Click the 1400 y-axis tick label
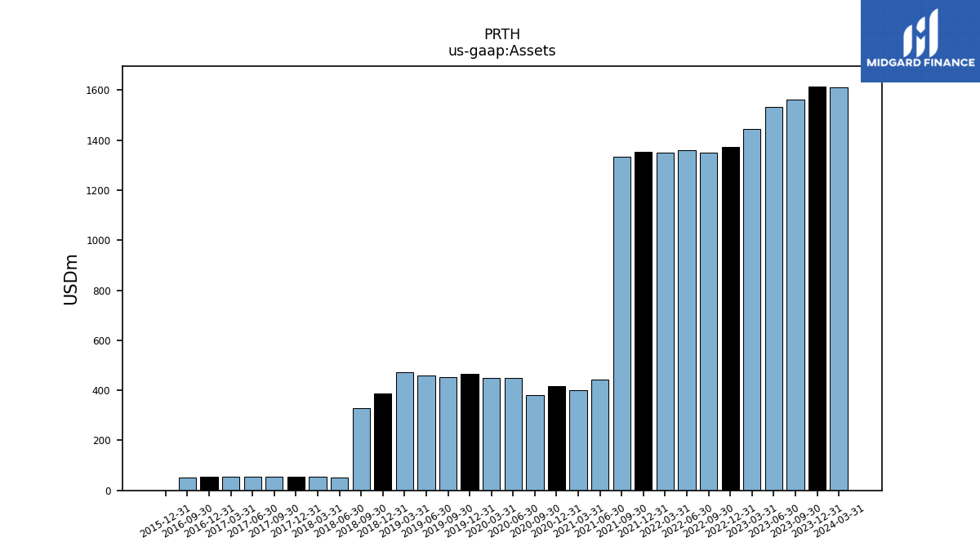Image resolution: width=980 pixels, height=551 pixels. pos(99,141)
